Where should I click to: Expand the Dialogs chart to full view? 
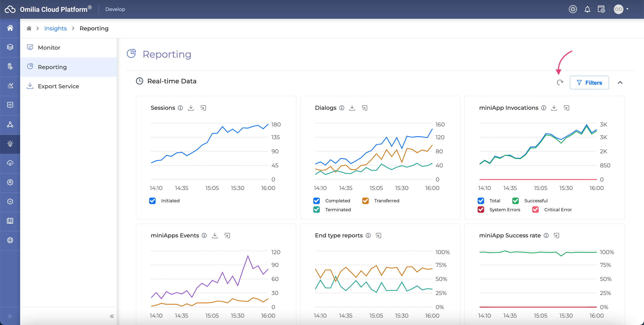pyautogui.click(x=364, y=108)
